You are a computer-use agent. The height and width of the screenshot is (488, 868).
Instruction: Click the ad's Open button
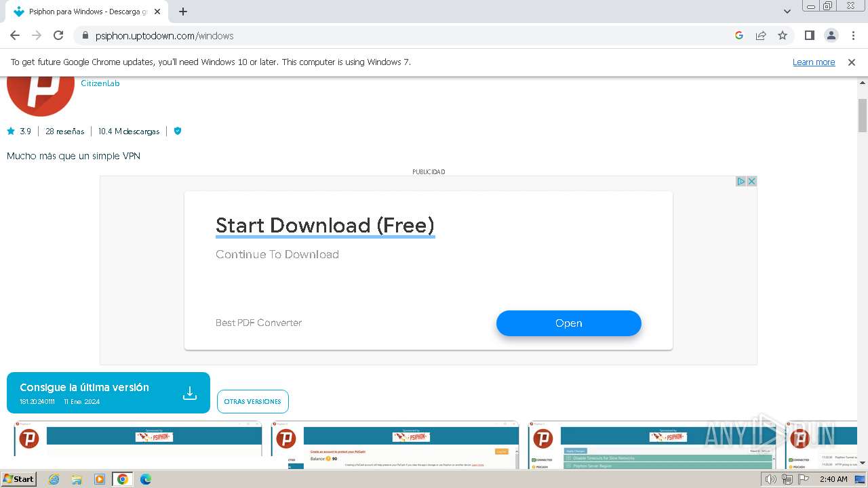coord(569,323)
